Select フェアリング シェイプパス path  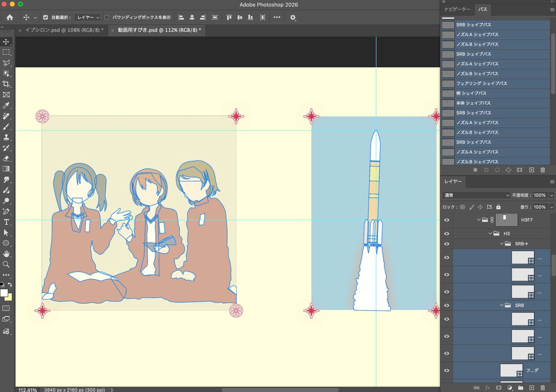495,83
